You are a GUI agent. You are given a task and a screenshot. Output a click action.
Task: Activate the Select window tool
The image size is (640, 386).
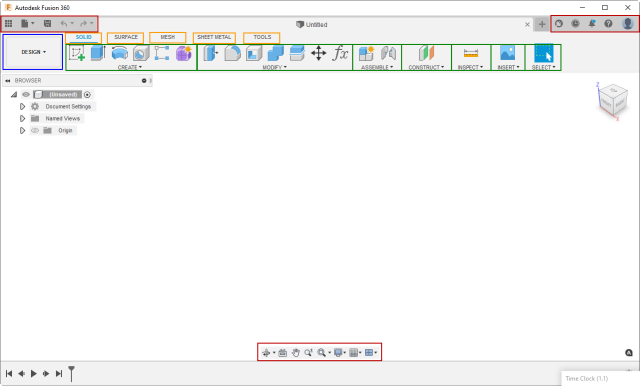point(543,53)
